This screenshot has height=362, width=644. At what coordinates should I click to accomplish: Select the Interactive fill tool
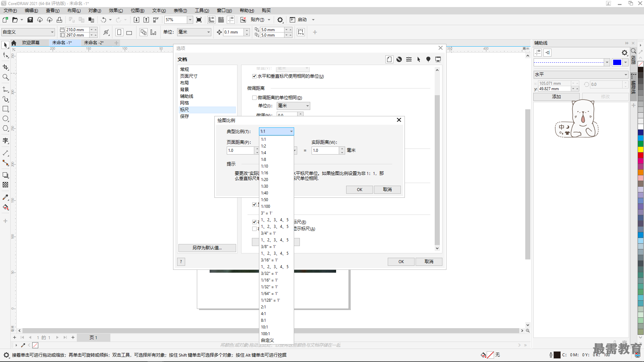click(5, 207)
